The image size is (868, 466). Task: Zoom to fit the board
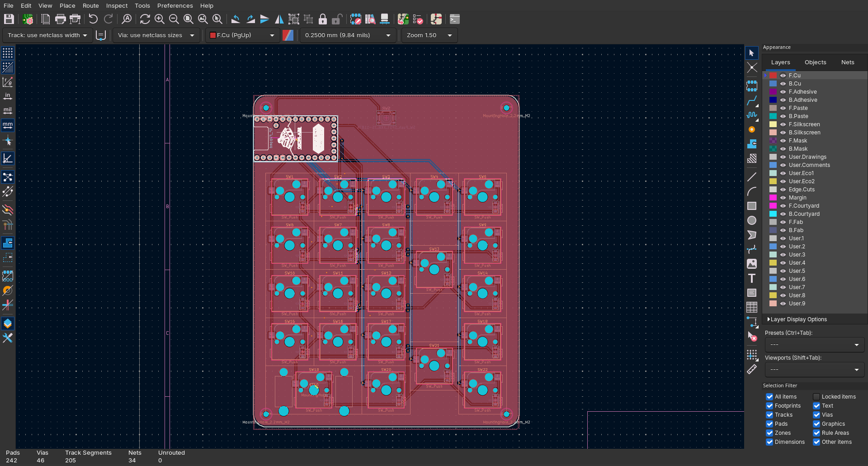pyautogui.click(x=189, y=19)
